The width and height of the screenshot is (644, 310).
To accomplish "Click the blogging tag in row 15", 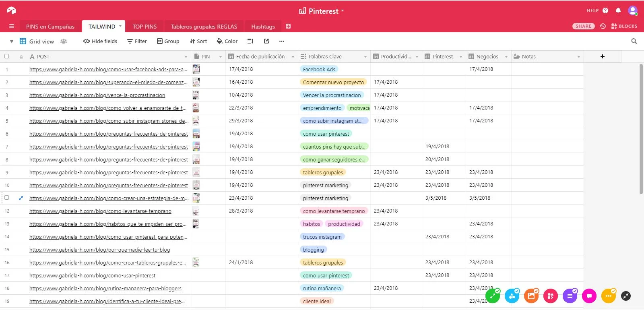I will point(313,250).
